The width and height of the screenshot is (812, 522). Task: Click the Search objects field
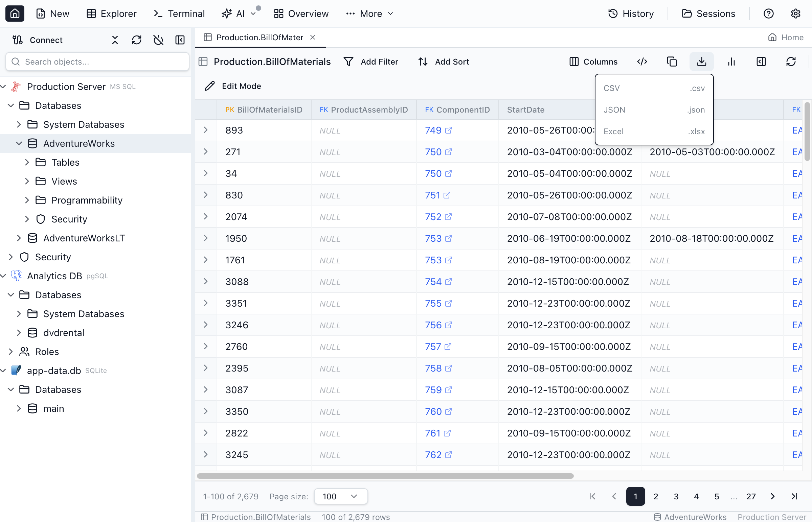click(97, 62)
